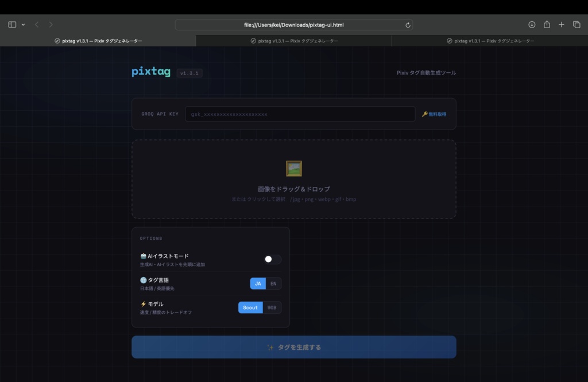Click the picture icon in drop zone
This screenshot has height=382, width=588.
click(x=294, y=169)
